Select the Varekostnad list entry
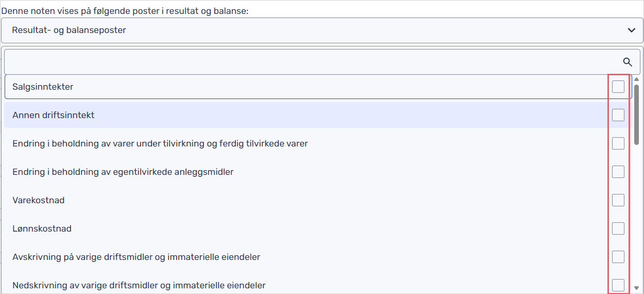Image resolution: width=644 pixels, height=294 pixels. tap(318, 200)
